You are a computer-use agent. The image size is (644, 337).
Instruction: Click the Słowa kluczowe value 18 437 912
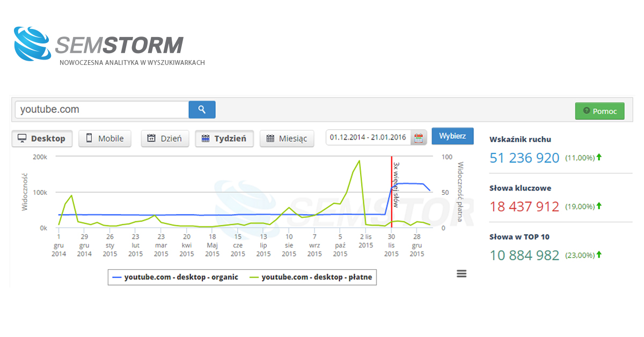pos(524,207)
